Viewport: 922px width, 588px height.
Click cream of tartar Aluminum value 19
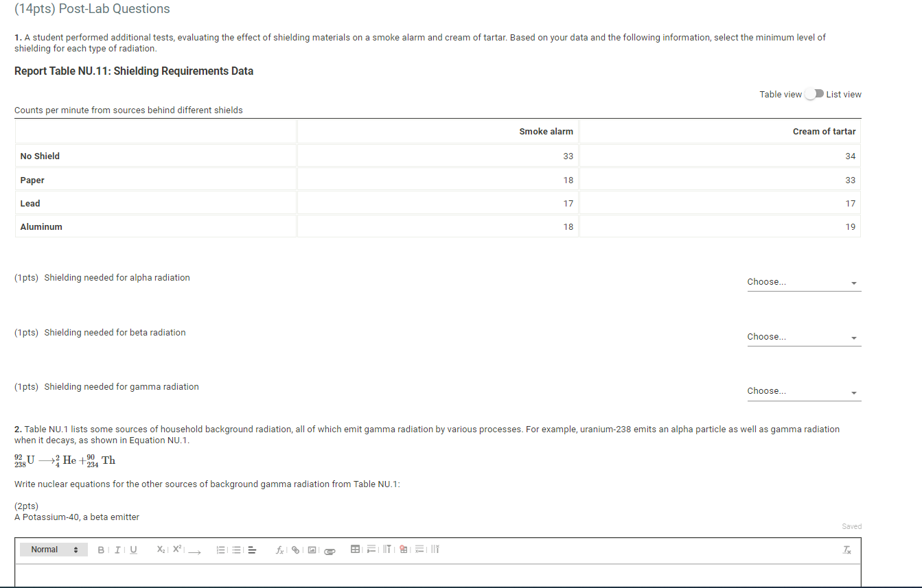click(x=851, y=227)
